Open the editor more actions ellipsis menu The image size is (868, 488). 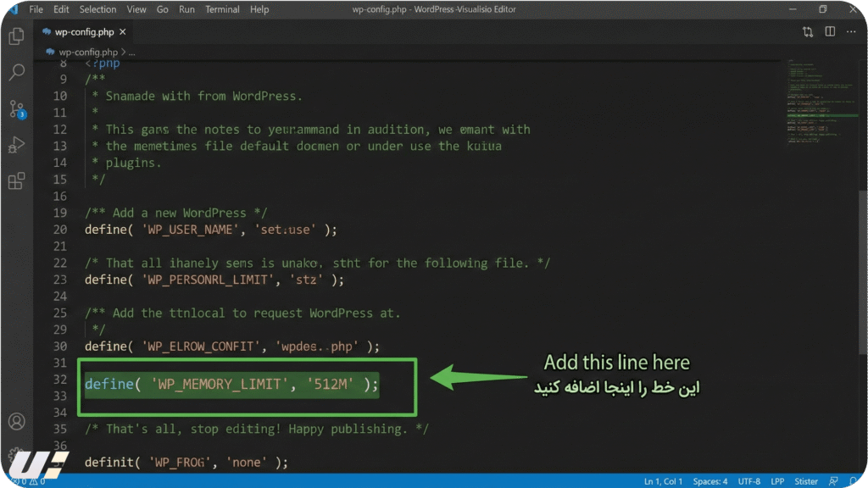(851, 31)
